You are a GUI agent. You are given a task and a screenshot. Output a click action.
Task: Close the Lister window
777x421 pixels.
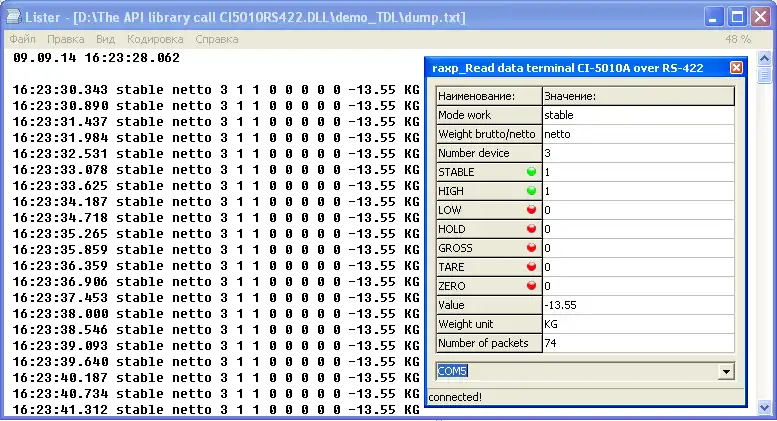tap(760, 17)
